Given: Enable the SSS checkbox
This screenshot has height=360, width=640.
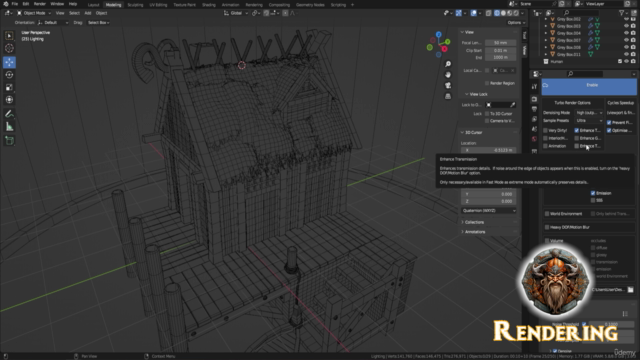Looking at the screenshot, I should tap(593, 200).
